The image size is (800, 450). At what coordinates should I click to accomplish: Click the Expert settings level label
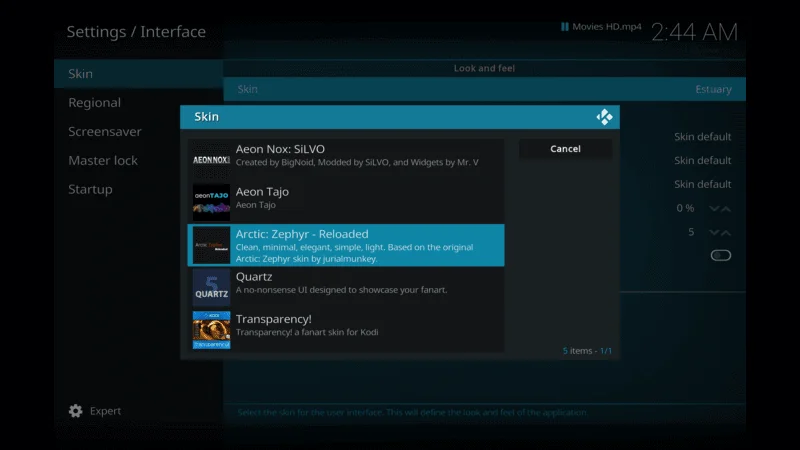point(105,411)
